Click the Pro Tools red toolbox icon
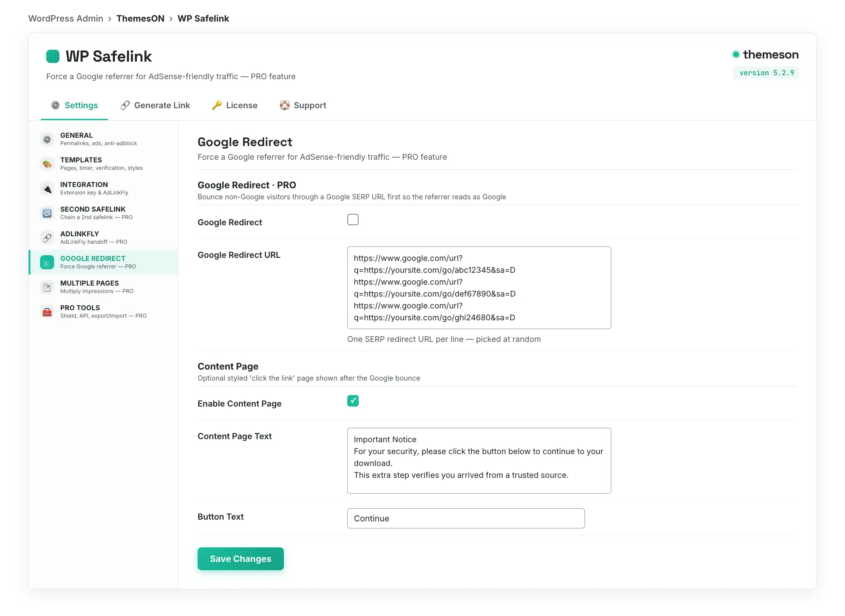This screenshot has width=845, height=616. pyautogui.click(x=47, y=312)
